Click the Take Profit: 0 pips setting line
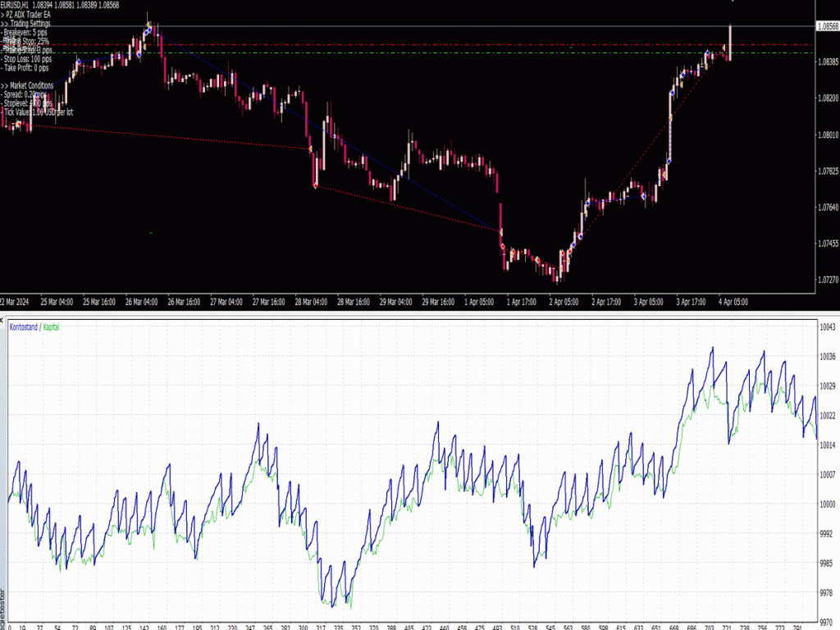 (x=25, y=67)
